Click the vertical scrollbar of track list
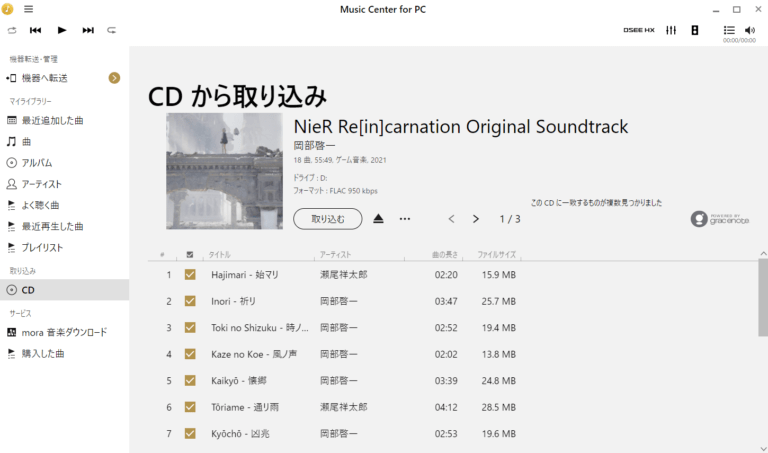768x453 pixels. [762, 300]
